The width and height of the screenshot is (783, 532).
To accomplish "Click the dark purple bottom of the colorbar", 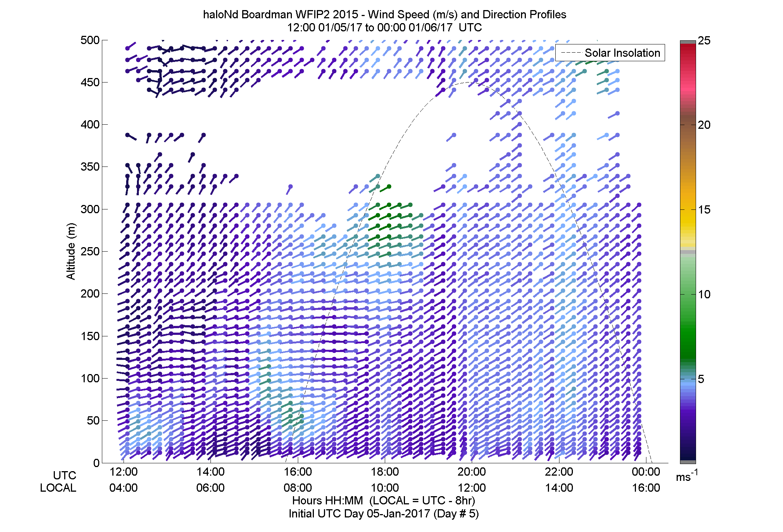I will click(x=688, y=444).
